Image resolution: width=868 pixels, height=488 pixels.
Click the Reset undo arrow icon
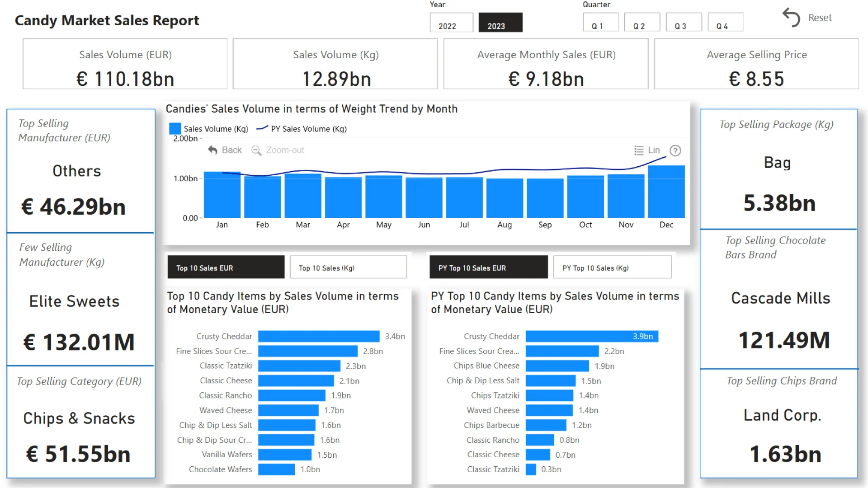791,18
